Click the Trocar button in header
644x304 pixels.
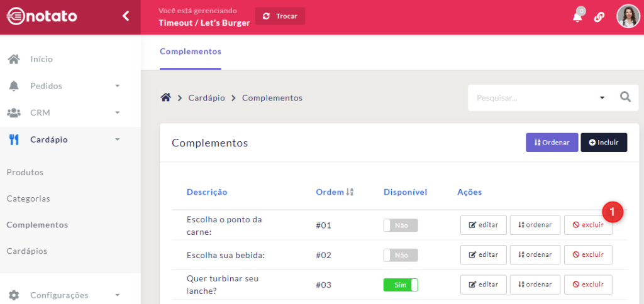tap(280, 16)
